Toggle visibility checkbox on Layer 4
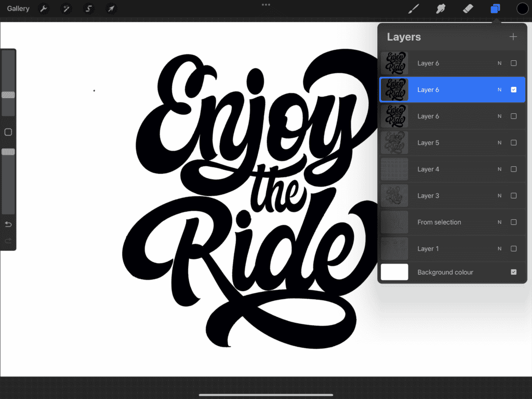The image size is (532, 399). click(514, 169)
